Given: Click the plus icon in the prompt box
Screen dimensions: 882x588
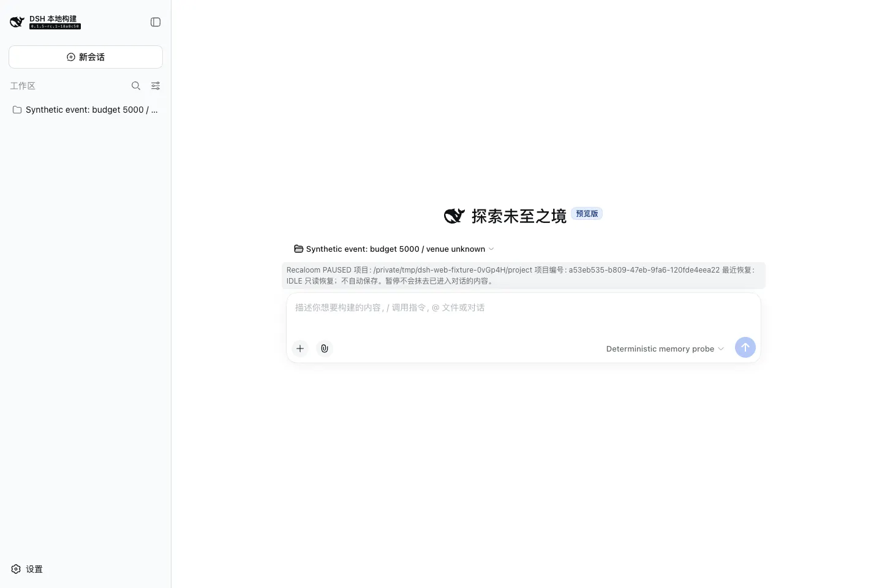Looking at the screenshot, I should [300, 349].
